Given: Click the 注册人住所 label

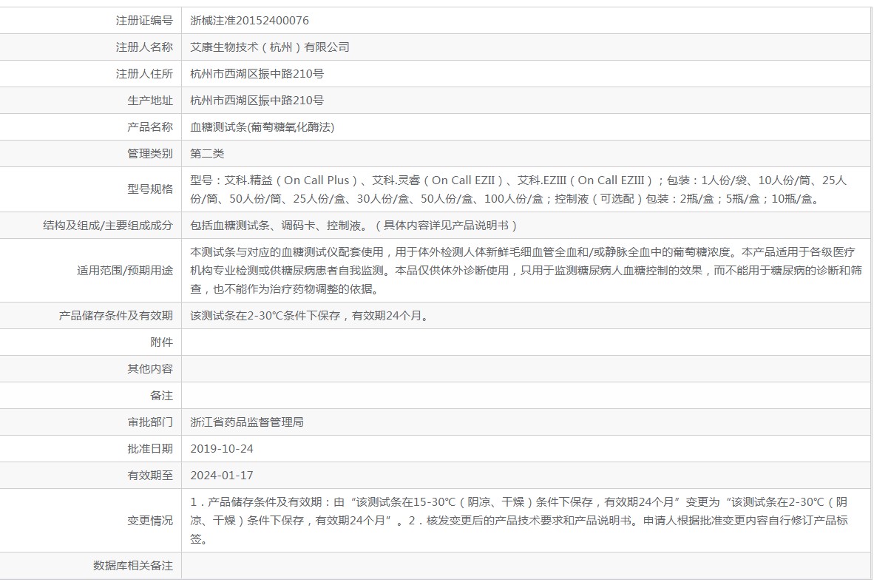Looking at the screenshot, I should [144, 73].
